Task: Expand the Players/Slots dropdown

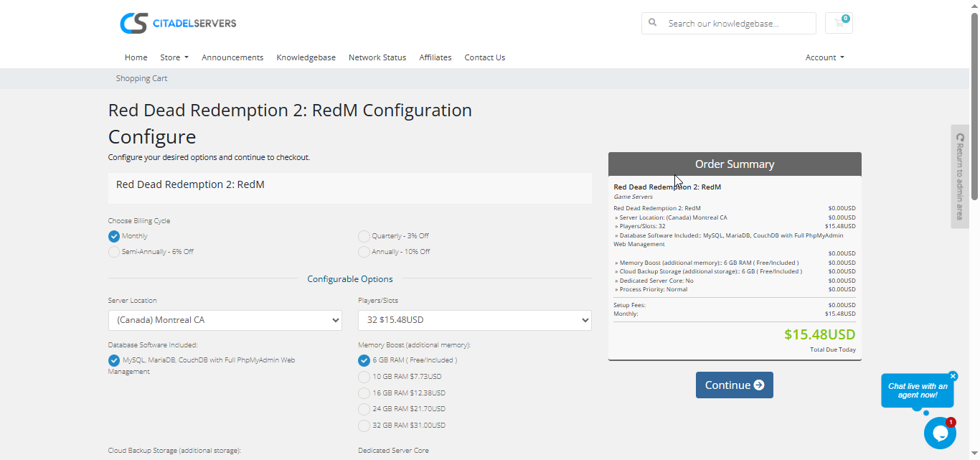Action: click(x=474, y=320)
